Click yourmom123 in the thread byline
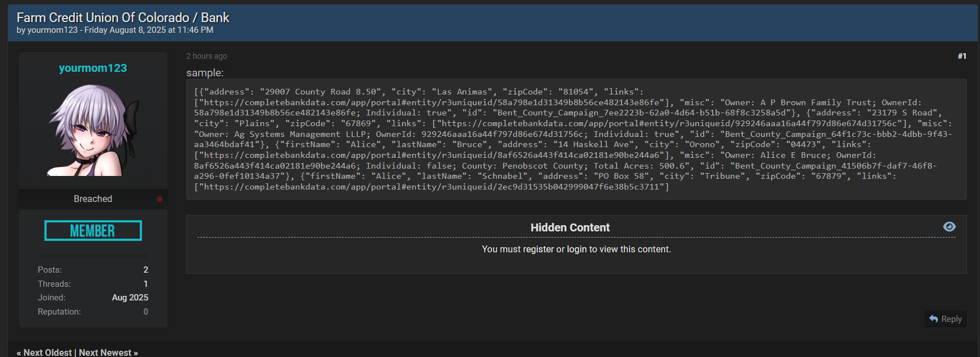Image resolution: width=980 pixels, height=357 pixels. (x=53, y=30)
